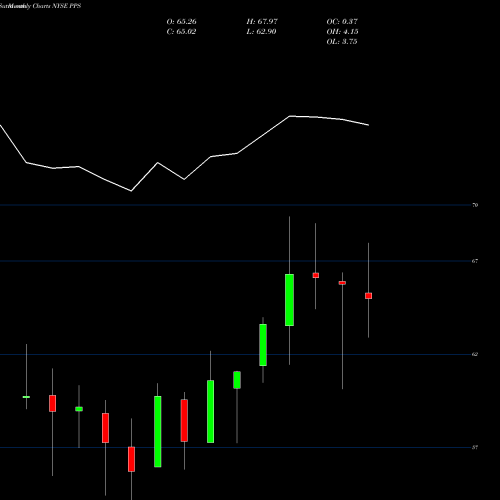Screen dimensions: 500x500
Task: Click the peak of the white moving average line
Action: pyautogui.click(x=290, y=116)
